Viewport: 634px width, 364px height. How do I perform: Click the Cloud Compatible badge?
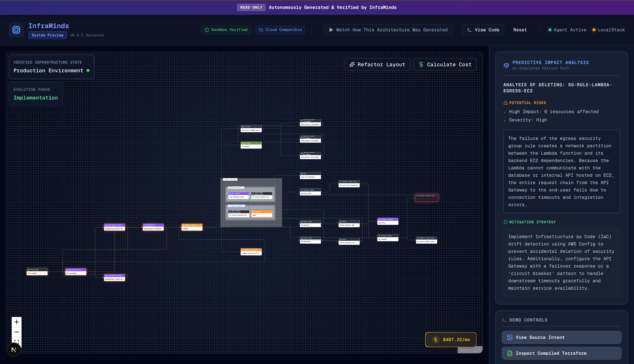pyautogui.click(x=280, y=30)
